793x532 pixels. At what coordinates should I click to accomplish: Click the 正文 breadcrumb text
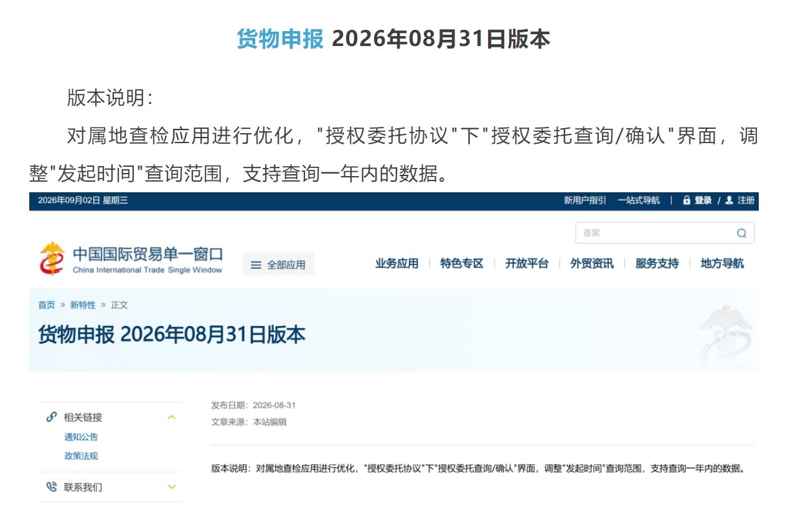[120, 305]
